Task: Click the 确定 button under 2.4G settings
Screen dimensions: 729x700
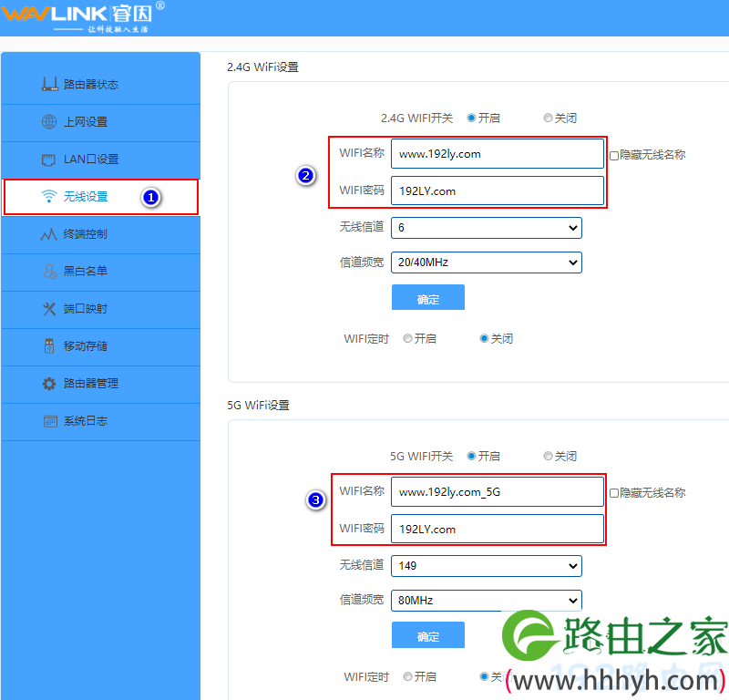Action: 427,296
